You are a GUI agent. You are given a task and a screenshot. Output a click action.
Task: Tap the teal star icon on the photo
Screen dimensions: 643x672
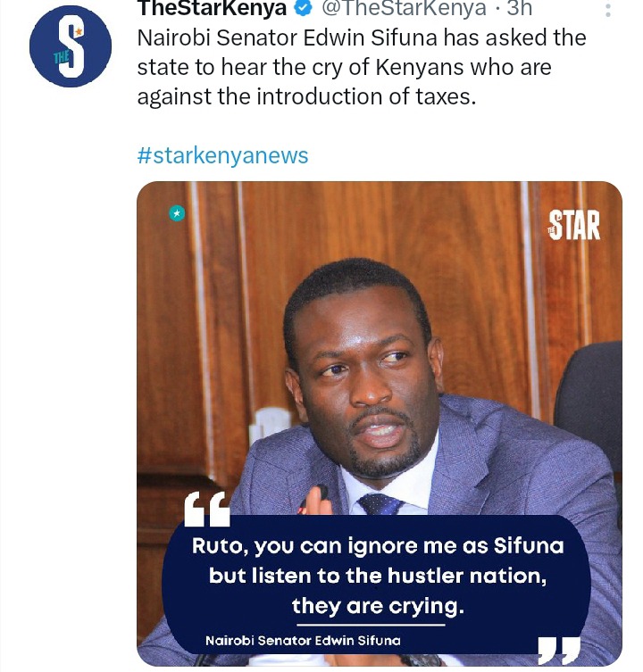point(177,213)
